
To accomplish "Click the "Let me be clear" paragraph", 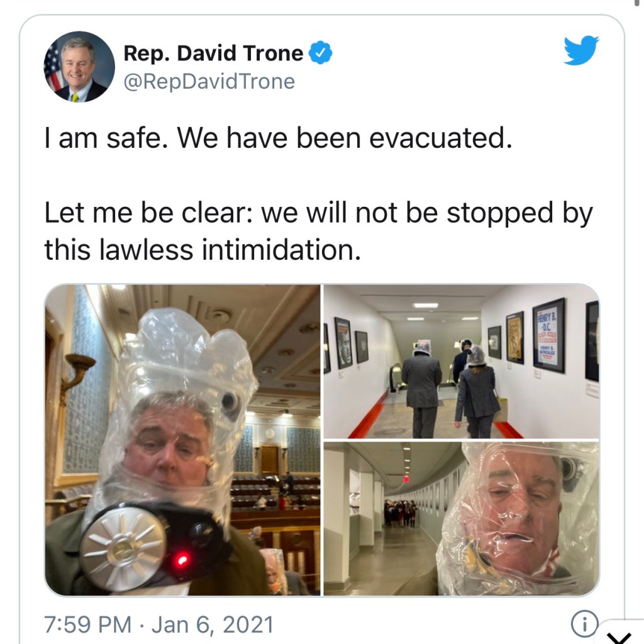I will pos(319,231).
